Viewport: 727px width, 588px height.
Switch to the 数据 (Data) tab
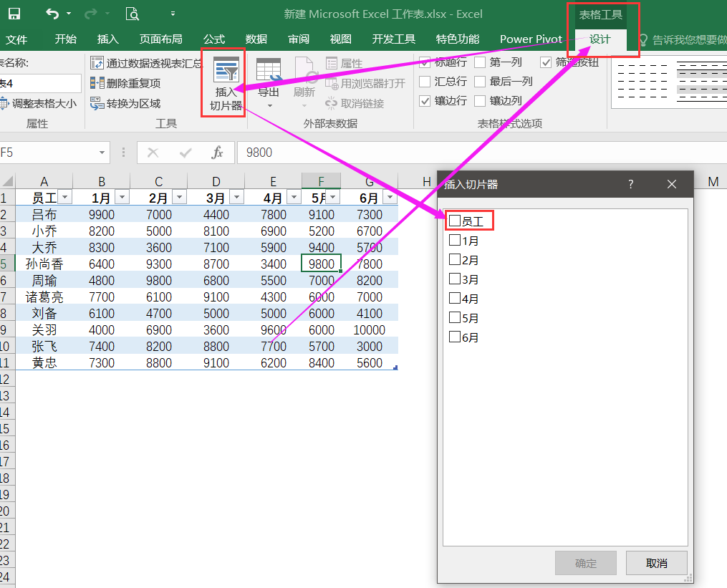coord(256,39)
